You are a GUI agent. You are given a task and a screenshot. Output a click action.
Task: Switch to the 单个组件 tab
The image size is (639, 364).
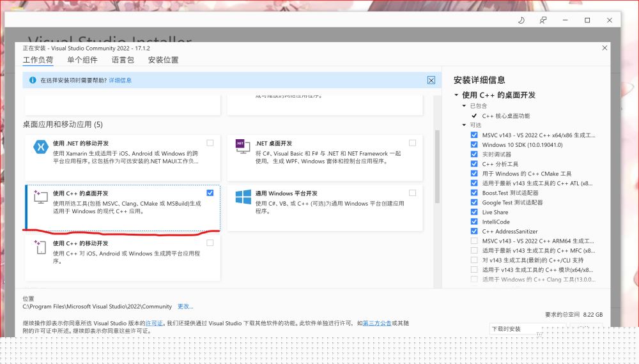coord(82,60)
